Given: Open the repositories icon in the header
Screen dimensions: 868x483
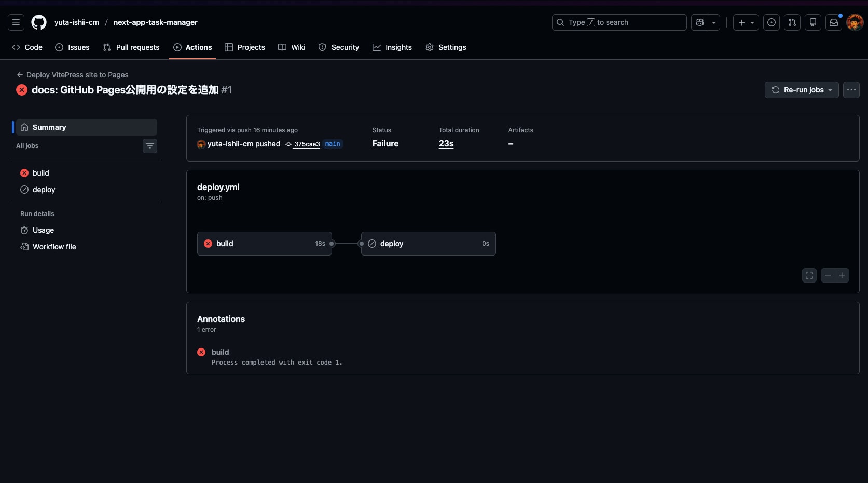Looking at the screenshot, I should [x=813, y=22].
